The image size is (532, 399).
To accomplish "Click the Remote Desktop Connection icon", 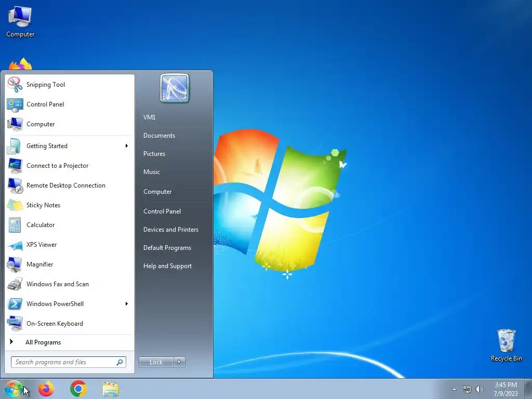I will tap(15, 185).
